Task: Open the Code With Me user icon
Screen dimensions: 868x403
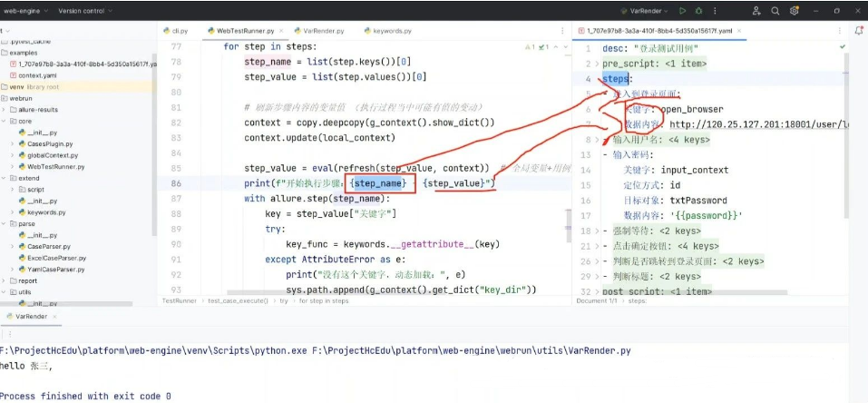Action: tap(756, 11)
